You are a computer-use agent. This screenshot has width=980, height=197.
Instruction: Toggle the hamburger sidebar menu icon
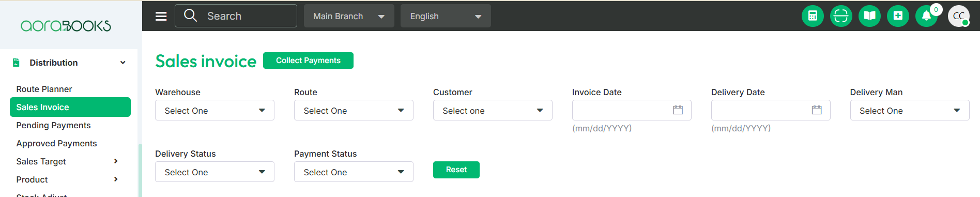point(161,16)
